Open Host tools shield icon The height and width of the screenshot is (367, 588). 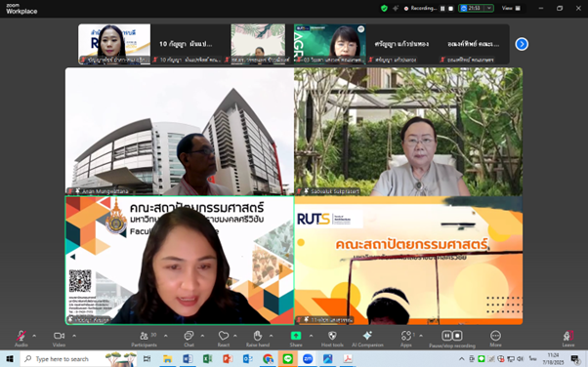[x=332, y=336]
